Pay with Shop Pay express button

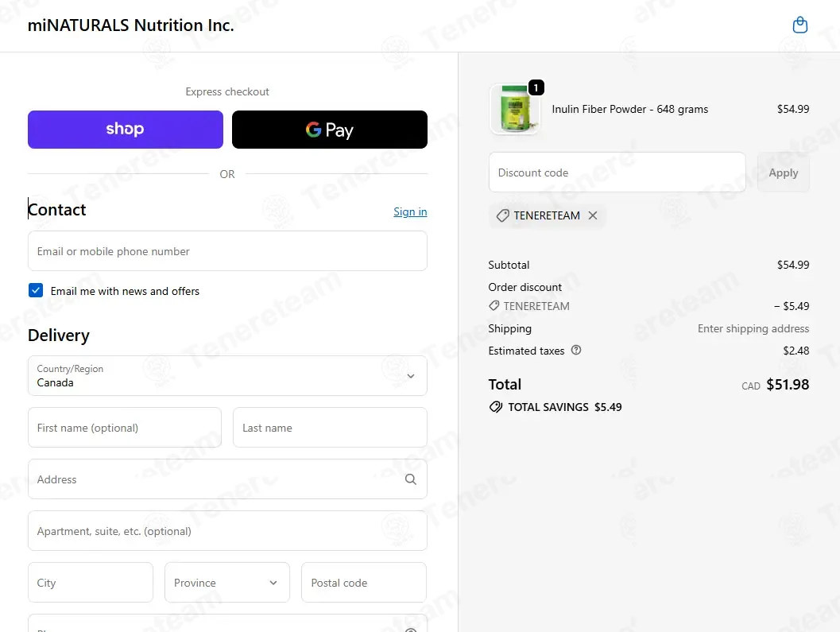[x=126, y=130]
